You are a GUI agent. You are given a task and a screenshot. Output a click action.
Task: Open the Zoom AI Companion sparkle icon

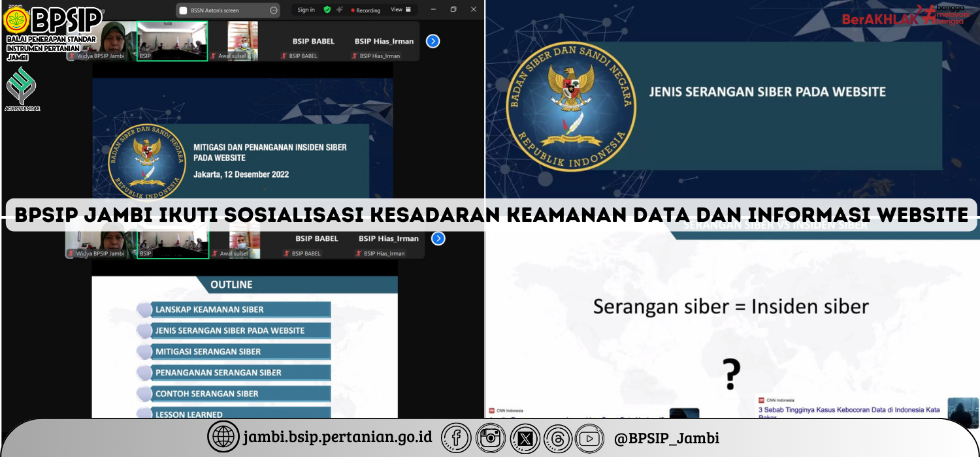[x=339, y=10]
